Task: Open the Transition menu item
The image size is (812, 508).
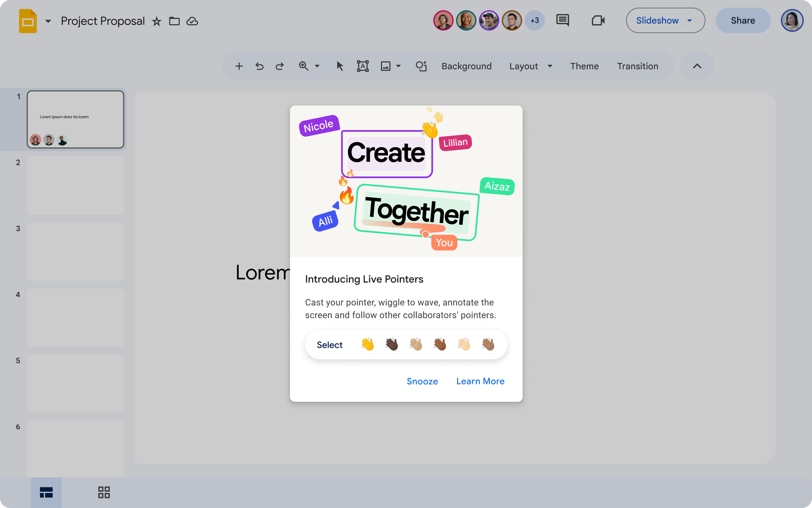Action: click(x=638, y=66)
